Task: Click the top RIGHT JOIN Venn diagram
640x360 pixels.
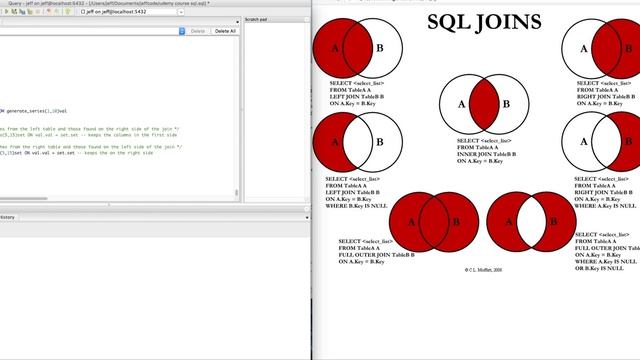Action: pos(601,48)
